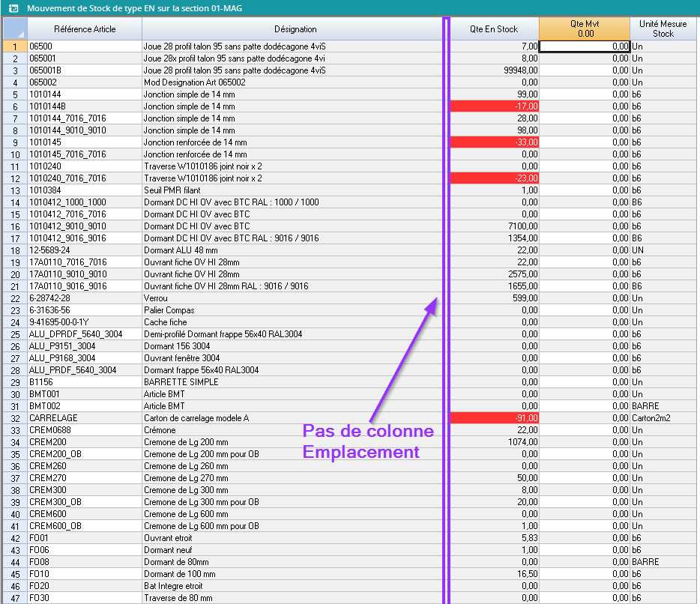Click the Unité Mesure Stock column header

[x=663, y=29]
